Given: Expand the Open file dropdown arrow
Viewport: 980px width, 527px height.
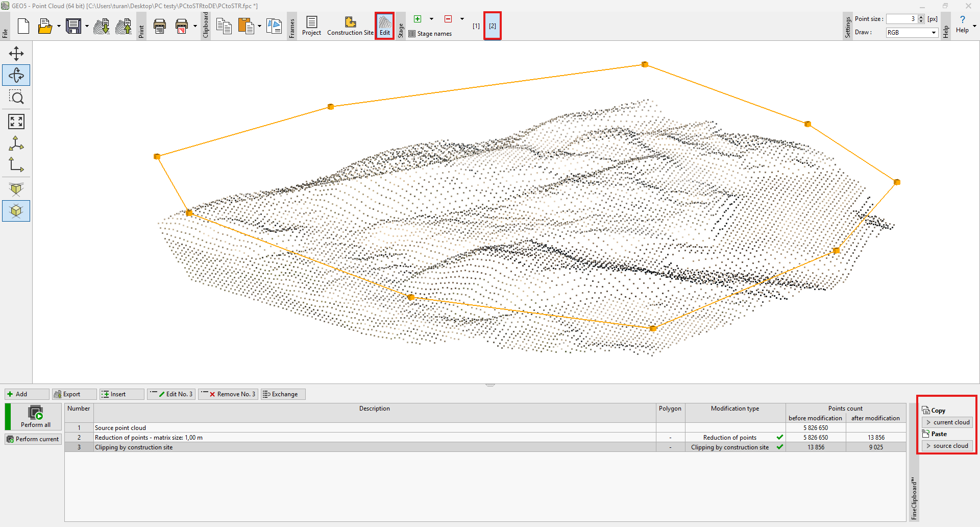Looking at the screenshot, I should pyautogui.click(x=59, y=26).
